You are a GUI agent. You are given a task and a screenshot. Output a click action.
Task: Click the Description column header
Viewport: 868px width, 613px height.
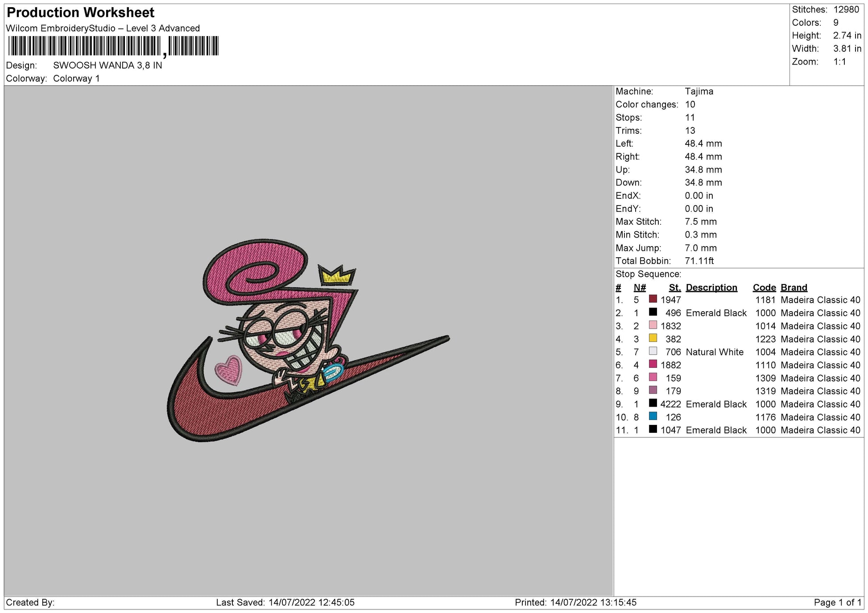(x=711, y=288)
